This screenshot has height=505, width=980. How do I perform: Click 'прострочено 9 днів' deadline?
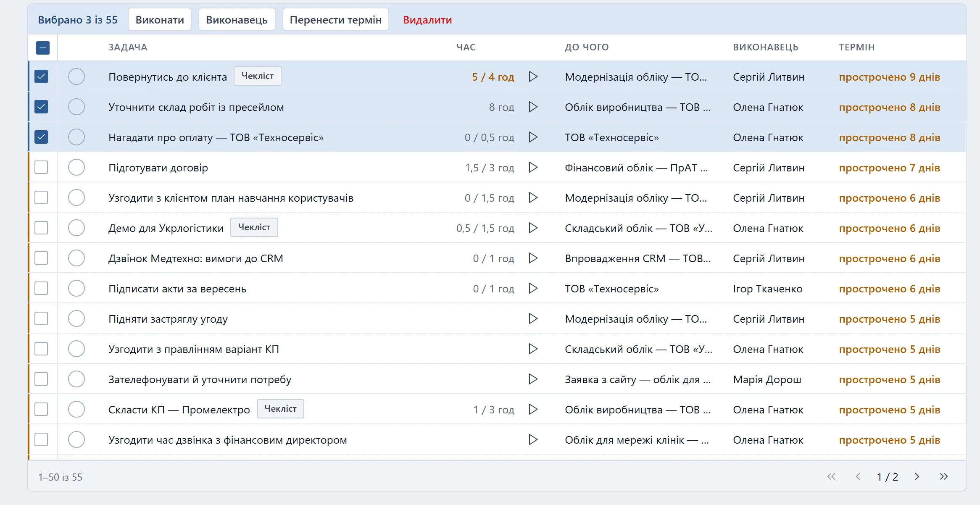click(890, 77)
